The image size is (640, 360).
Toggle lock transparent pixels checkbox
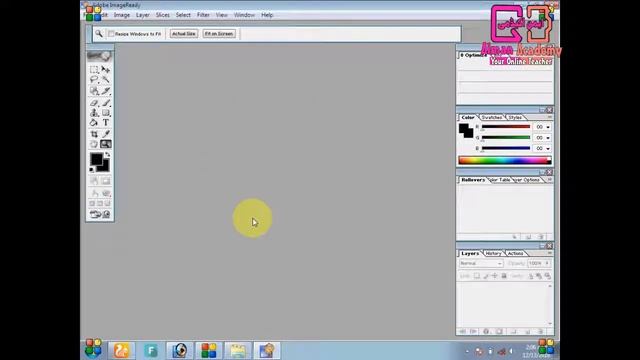(x=477, y=276)
